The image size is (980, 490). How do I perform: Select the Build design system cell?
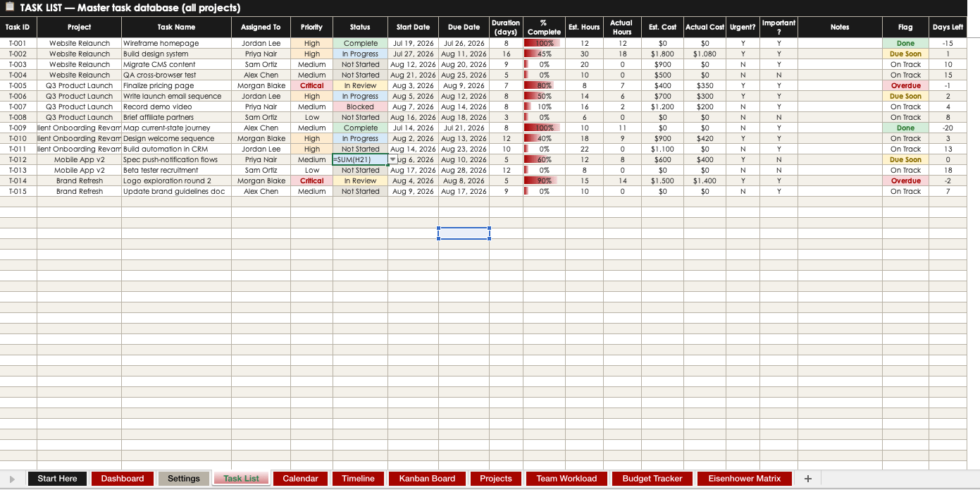tap(176, 54)
